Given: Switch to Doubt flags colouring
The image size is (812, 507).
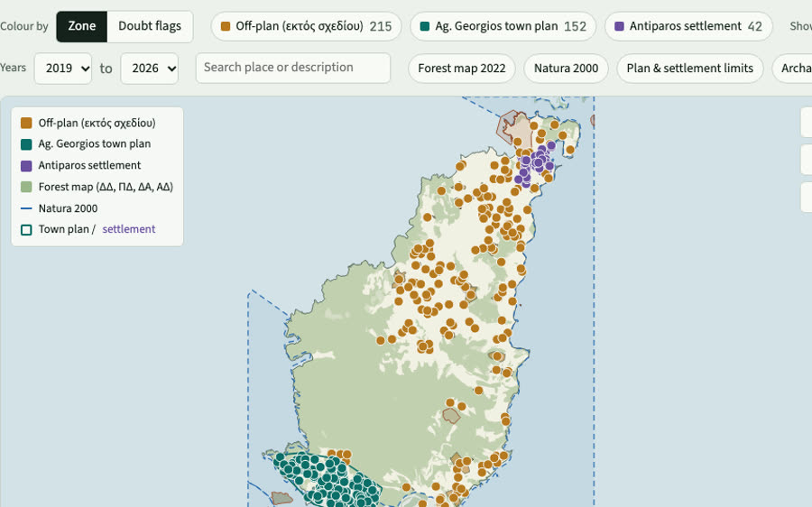Looking at the screenshot, I should click(x=150, y=26).
